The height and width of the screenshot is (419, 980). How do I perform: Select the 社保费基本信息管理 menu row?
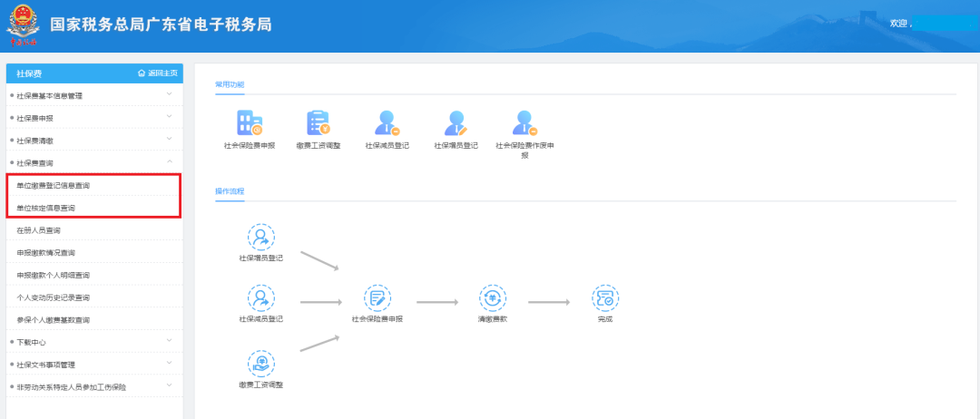pos(94,95)
